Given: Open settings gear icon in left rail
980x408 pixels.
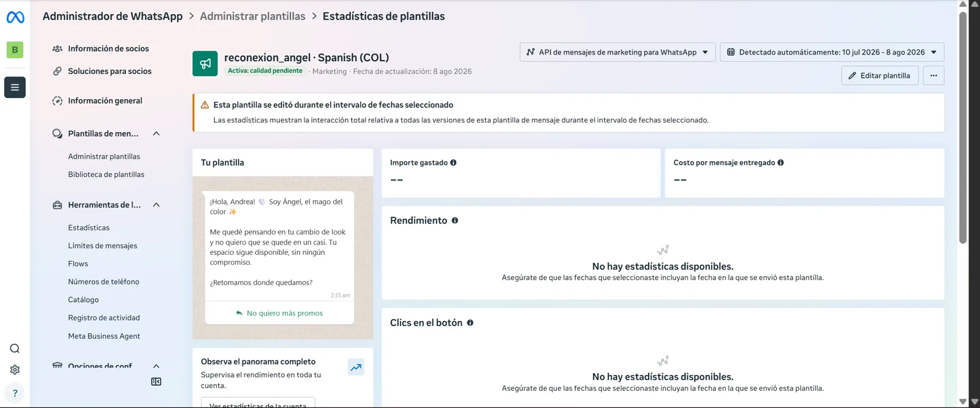Looking at the screenshot, I should (15, 369).
